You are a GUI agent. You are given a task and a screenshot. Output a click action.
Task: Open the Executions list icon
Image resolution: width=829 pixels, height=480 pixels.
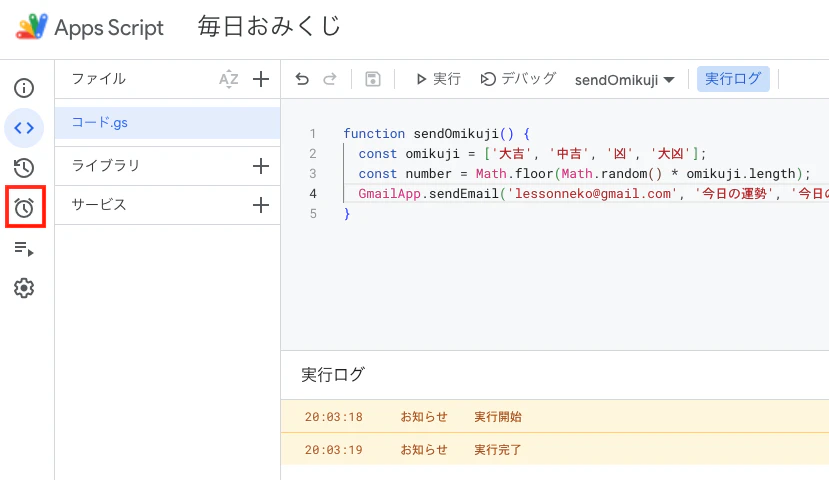click(x=24, y=248)
